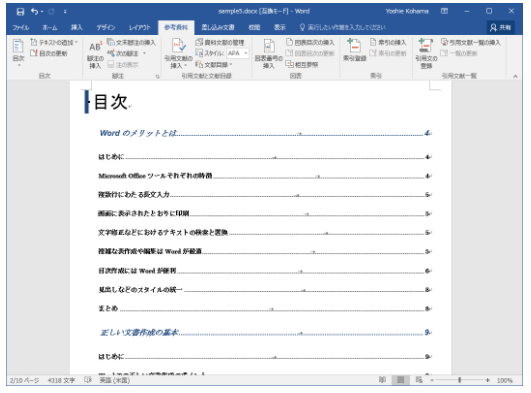531x393 pixels.
Task: Click the Redo icon in the title bar
Action: point(51,12)
